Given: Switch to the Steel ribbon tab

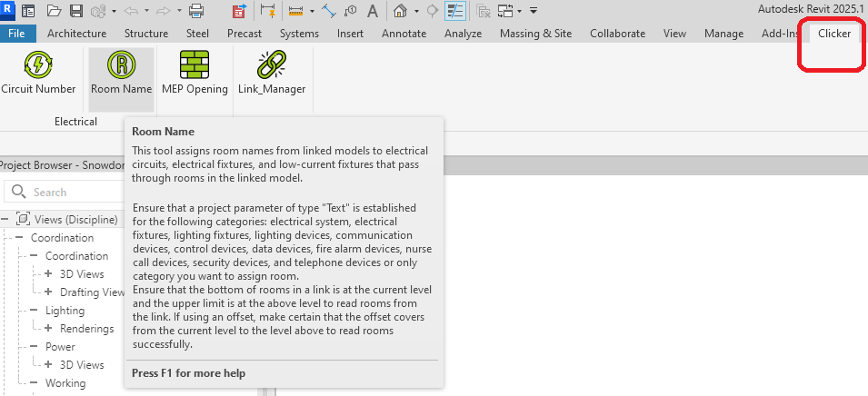Looking at the screenshot, I should click(197, 34).
